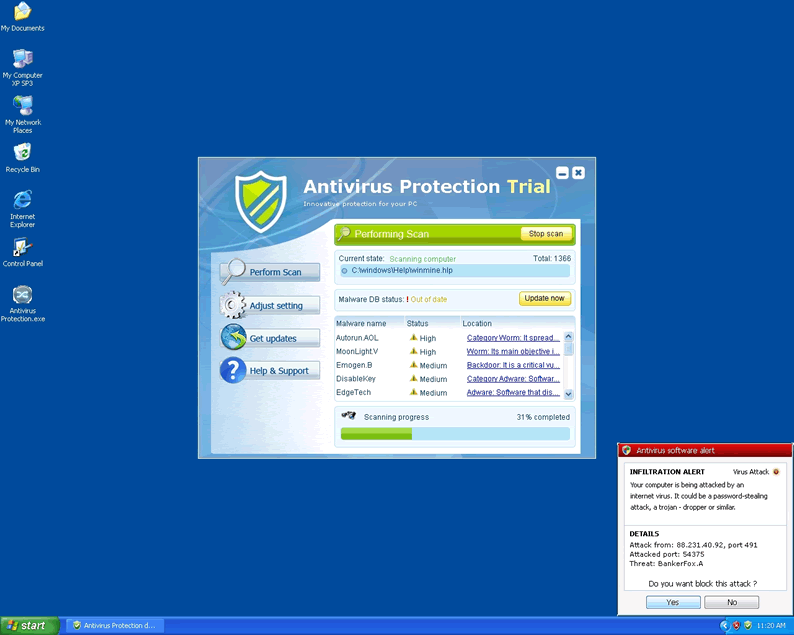Open the Autorun.AOL worm category link

[x=512, y=338]
